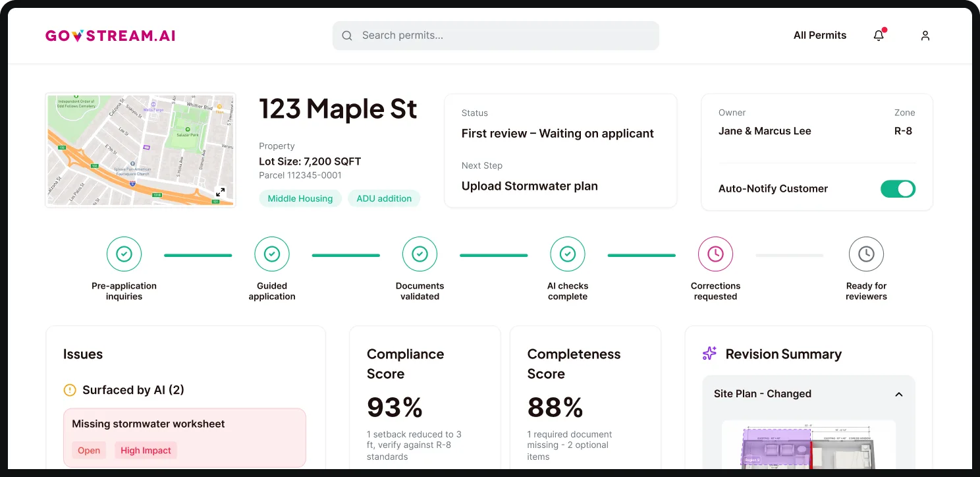Open the user account profile icon
The width and height of the screenshot is (980, 477).
click(925, 36)
